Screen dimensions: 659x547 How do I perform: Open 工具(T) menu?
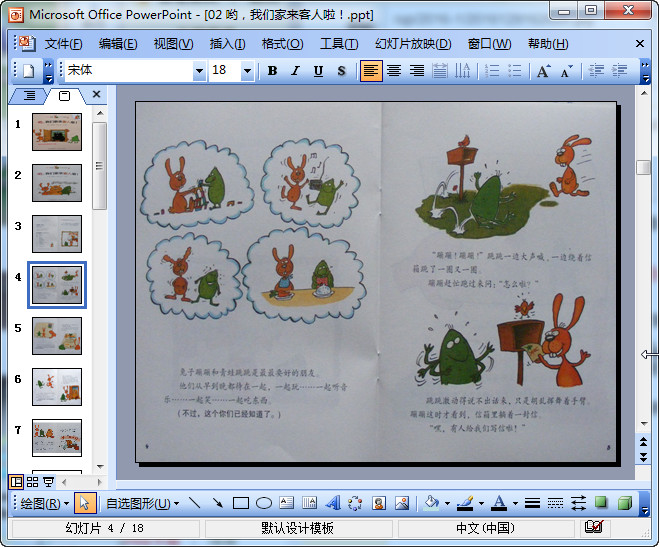[339, 44]
